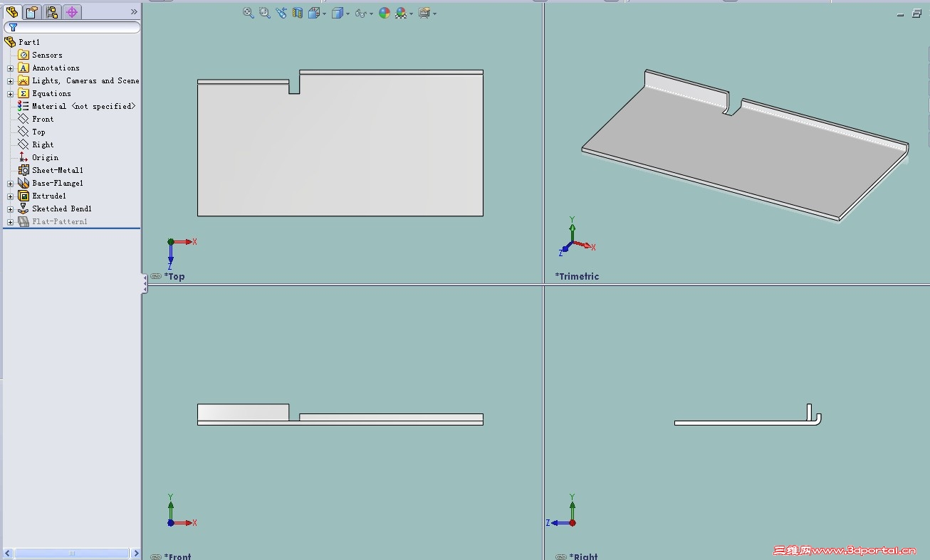This screenshot has width=930, height=560.
Task: Activate the Zoom to Area tool
Action: pyautogui.click(x=265, y=13)
